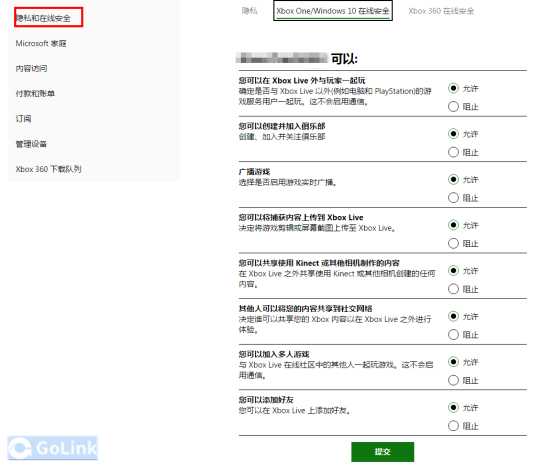
Task: Switch to the 隐私 tab
Action: click(x=249, y=11)
